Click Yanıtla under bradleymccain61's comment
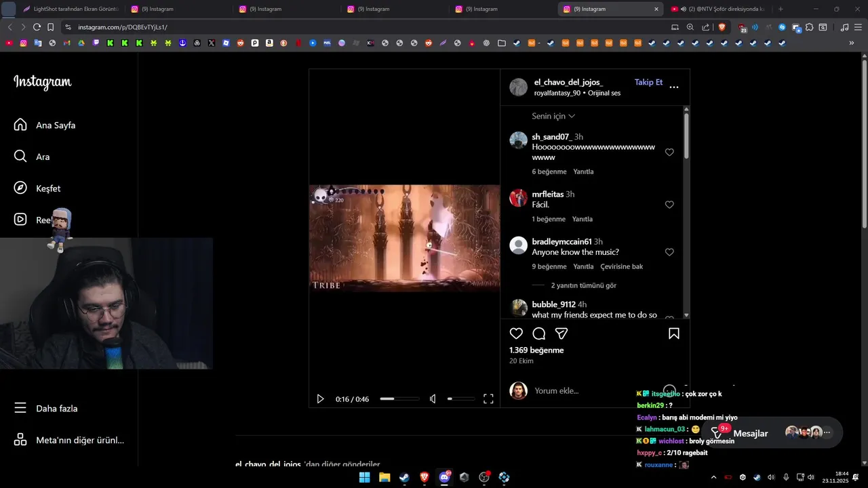868x488 pixels. tap(583, 266)
